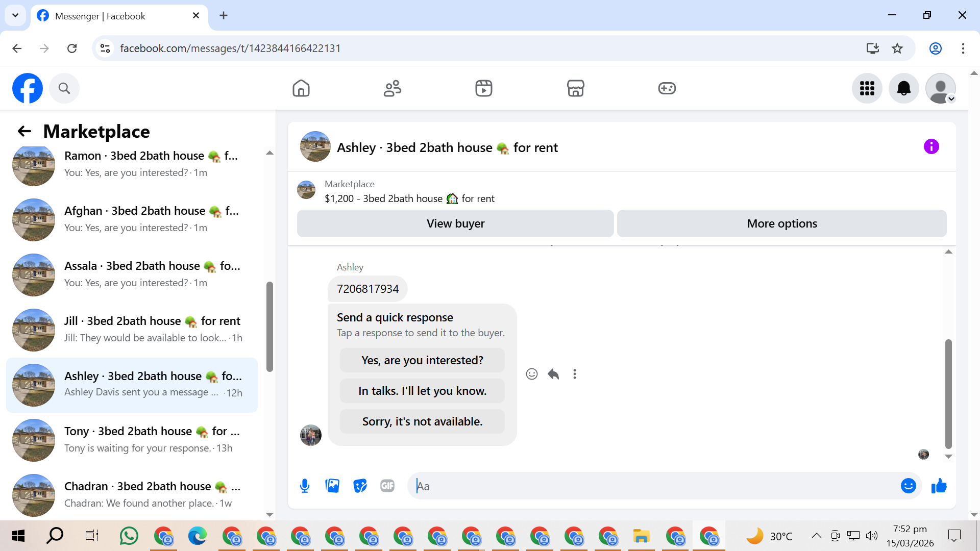
Task: Reload the current page
Action: [x=72, y=48]
